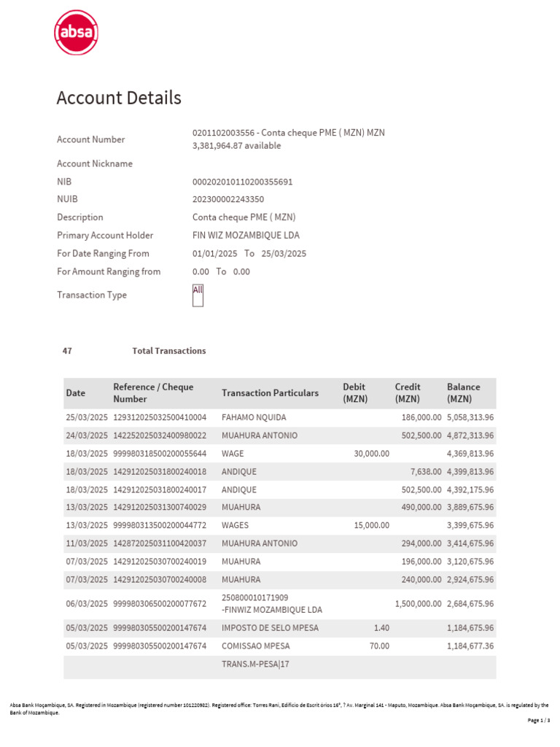Screen dimensions: 560x747
Task: Select IMPOSTO DE SELO MPESA row
Action: [280, 628]
